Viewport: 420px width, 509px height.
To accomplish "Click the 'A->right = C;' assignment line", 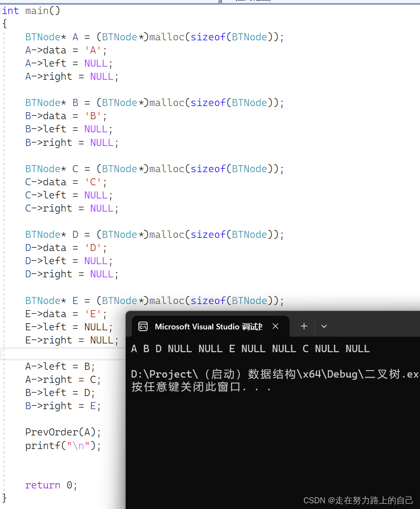I will [x=63, y=380].
